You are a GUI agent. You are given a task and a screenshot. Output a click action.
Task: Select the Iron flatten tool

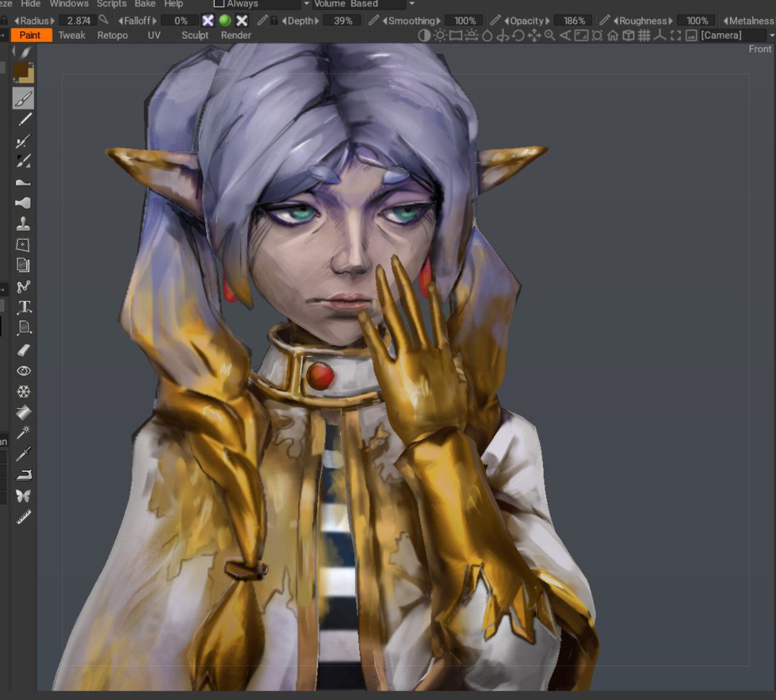[x=23, y=476]
